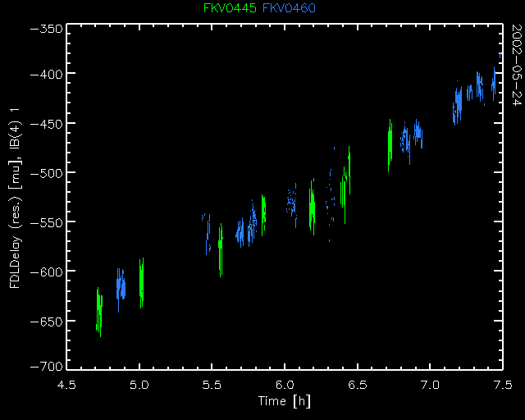This screenshot has width=525, height=420.
Task: Click the 5.5 x-axis tick label
Action: click(212, 384)
